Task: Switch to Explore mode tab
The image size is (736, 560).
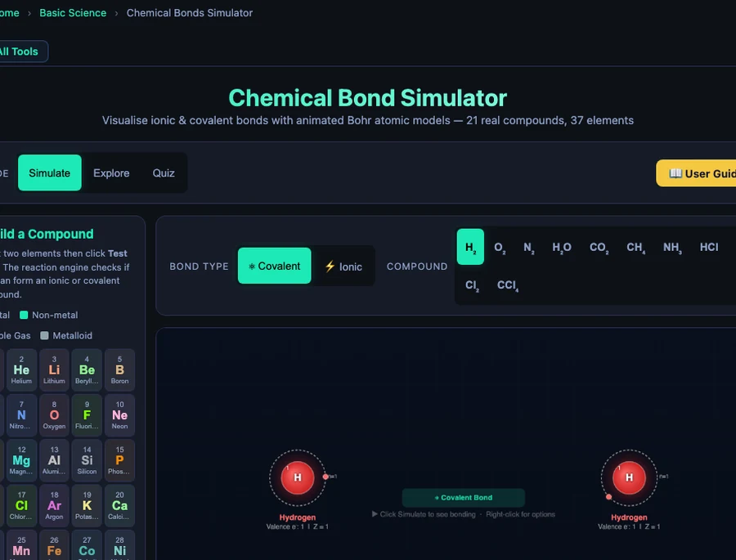Action: (111, 172)
